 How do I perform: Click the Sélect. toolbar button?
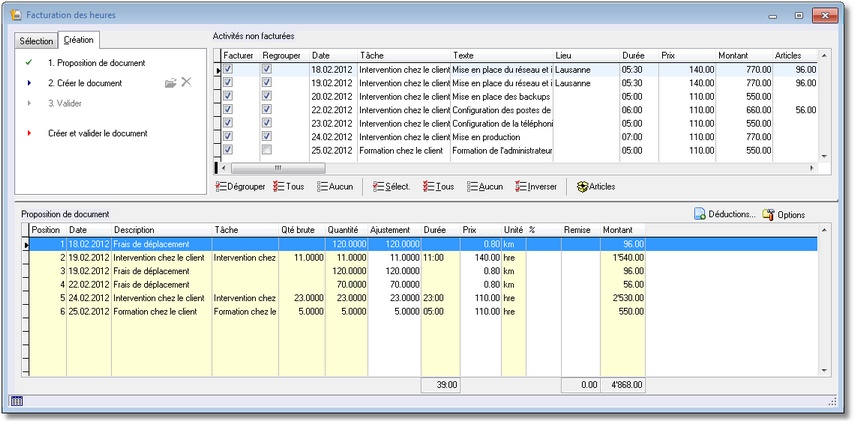point(391,186)
